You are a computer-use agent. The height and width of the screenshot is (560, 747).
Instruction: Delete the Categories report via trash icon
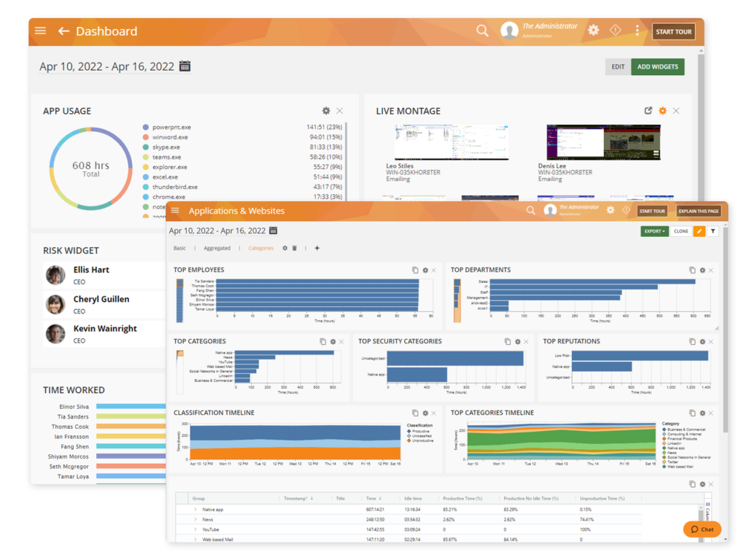click(x=293, y=248)
